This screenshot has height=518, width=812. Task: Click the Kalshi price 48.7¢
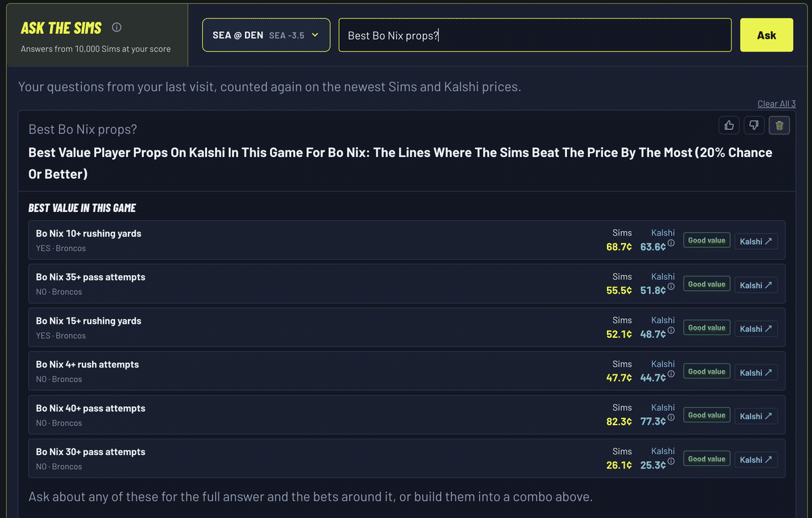coord(653,334)
